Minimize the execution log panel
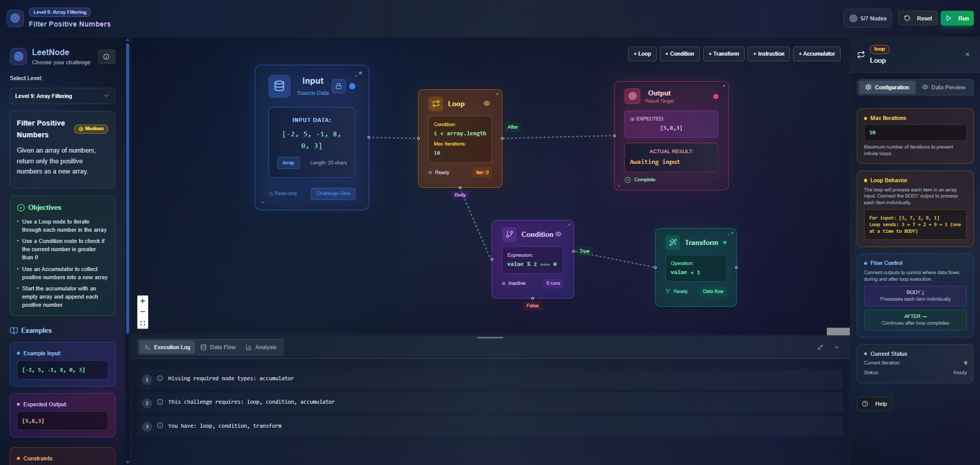Screen dimensions: 980x465 [820, 347]
